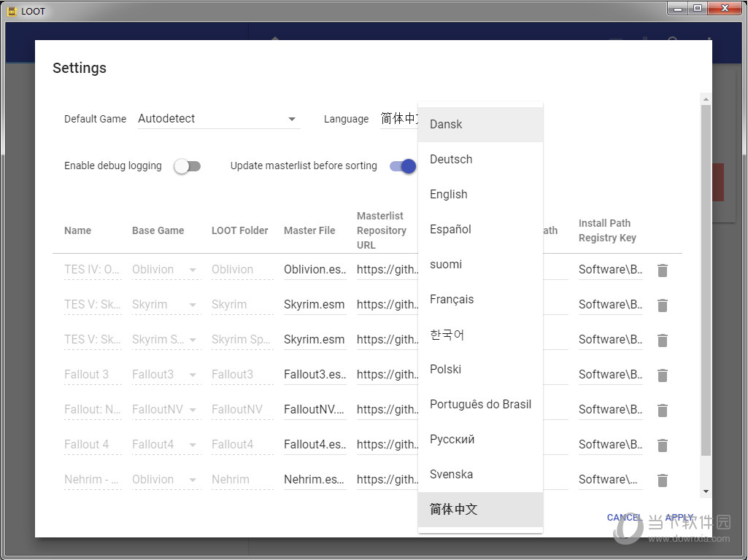The width and height of the screenshot is (748, 560).
Task: Click the Install Path Registry Key header
Action: click(607, 230)
